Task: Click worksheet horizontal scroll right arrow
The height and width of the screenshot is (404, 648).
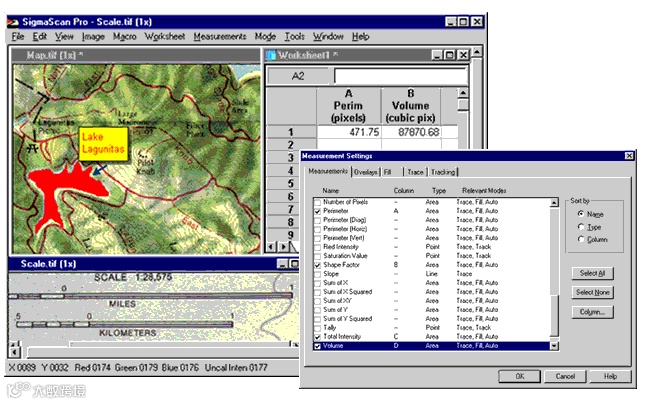Action: [x=284, y=247]
